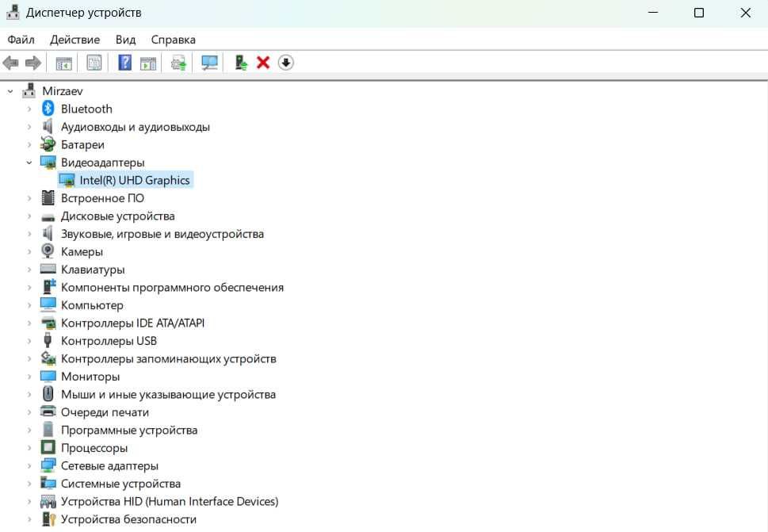
Task: Select Контроллеры запоминающих устройств row
Action: point(169,358)
